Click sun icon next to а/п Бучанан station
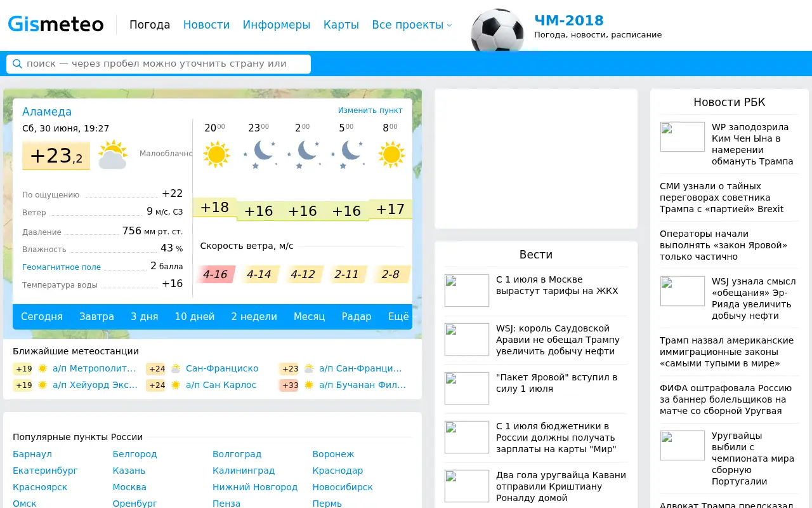 [x=309, y=385]
